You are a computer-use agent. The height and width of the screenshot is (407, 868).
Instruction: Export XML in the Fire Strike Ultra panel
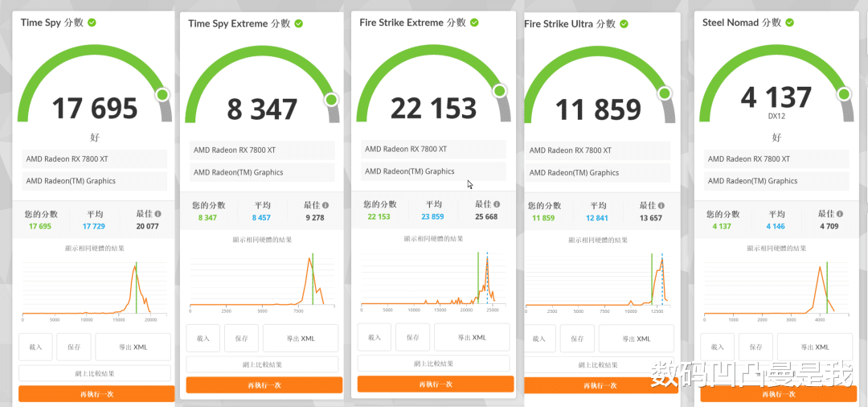click(637, 339)
